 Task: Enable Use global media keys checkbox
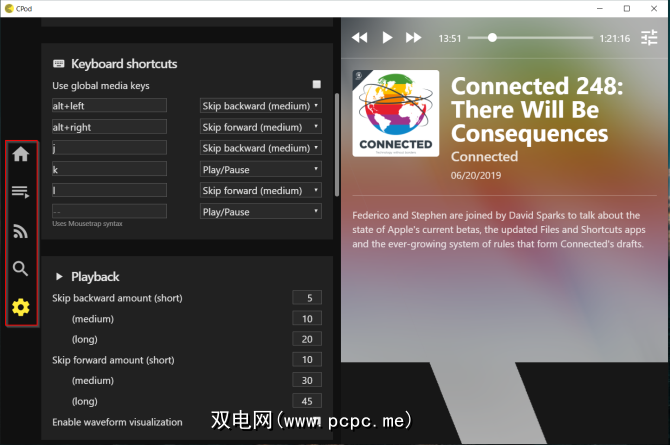click(x=317, y=84)
